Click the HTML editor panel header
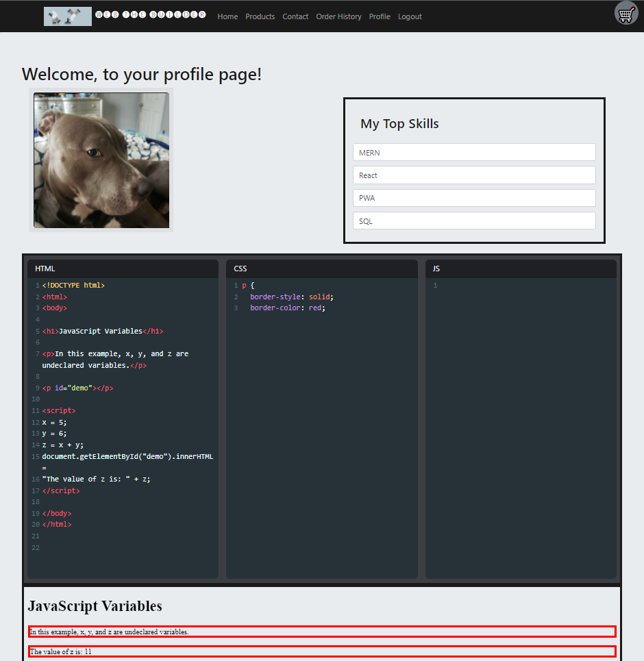This screenshot has height=661, width=644. click(x=123, y=269)
